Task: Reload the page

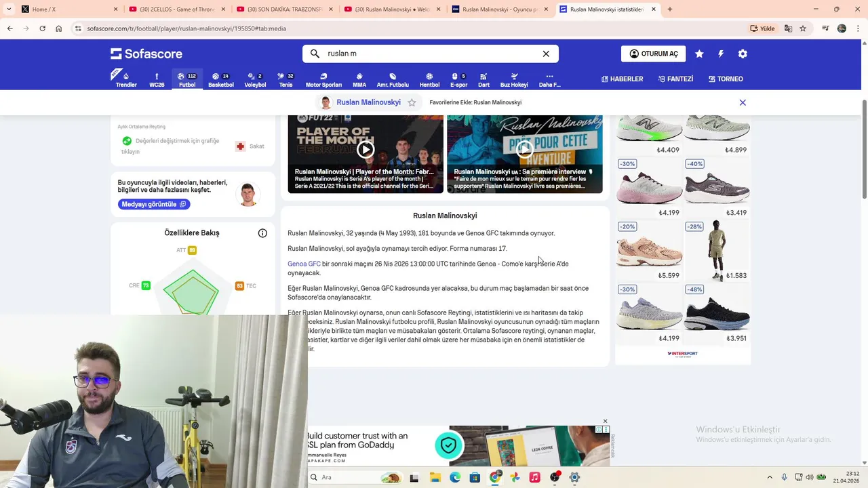Action: 42,28
